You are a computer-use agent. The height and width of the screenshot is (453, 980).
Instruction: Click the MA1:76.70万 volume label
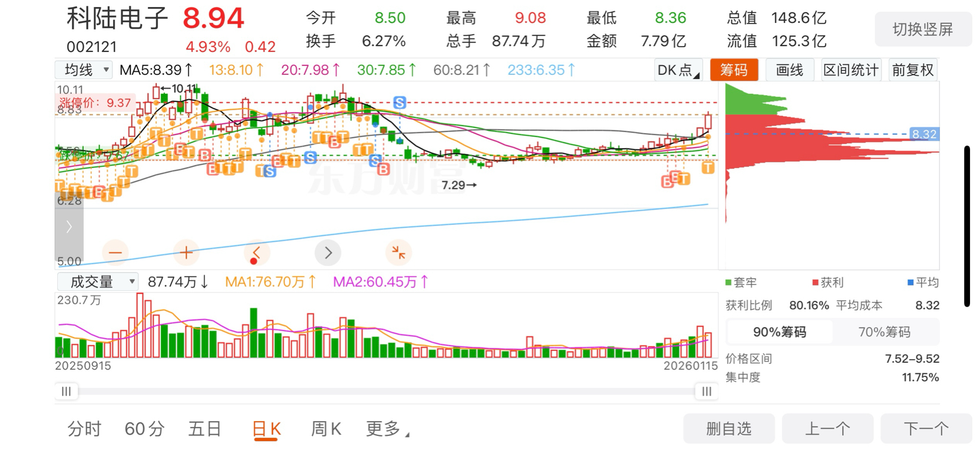point(270,282)
